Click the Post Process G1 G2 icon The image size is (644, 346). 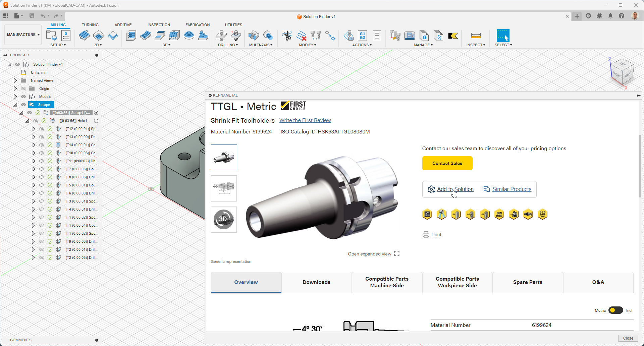tap(363, 36)
